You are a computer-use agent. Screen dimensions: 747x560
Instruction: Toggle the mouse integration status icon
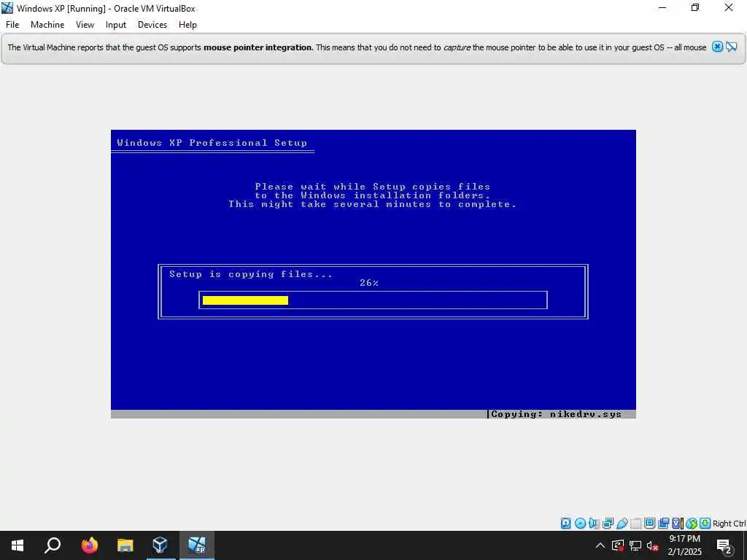pos(692,524)
